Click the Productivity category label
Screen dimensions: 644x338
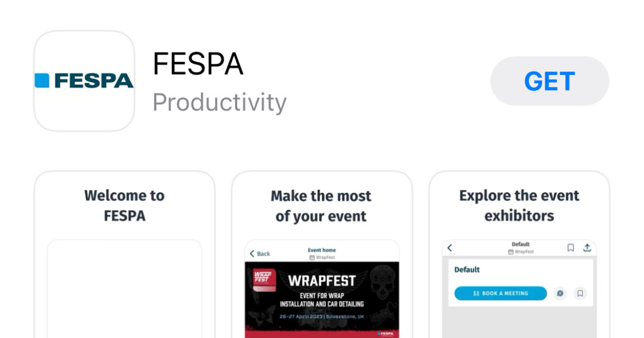point(219,101)
